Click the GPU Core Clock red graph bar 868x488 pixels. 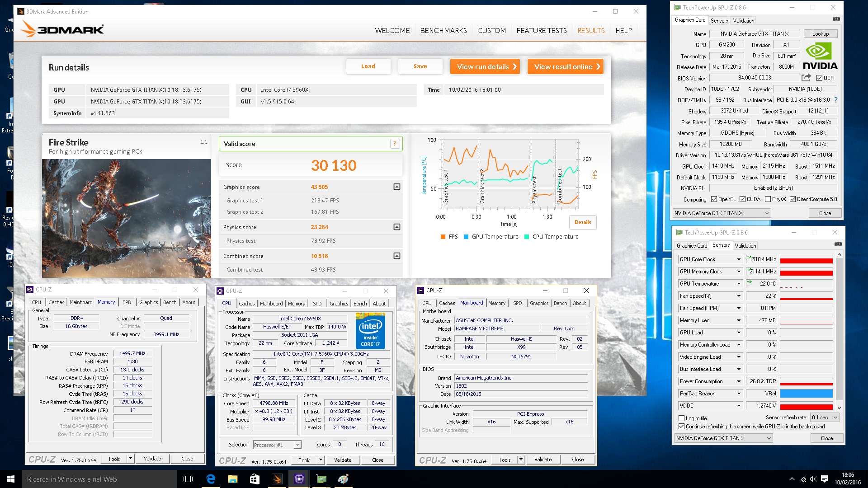tap(806, 260)
